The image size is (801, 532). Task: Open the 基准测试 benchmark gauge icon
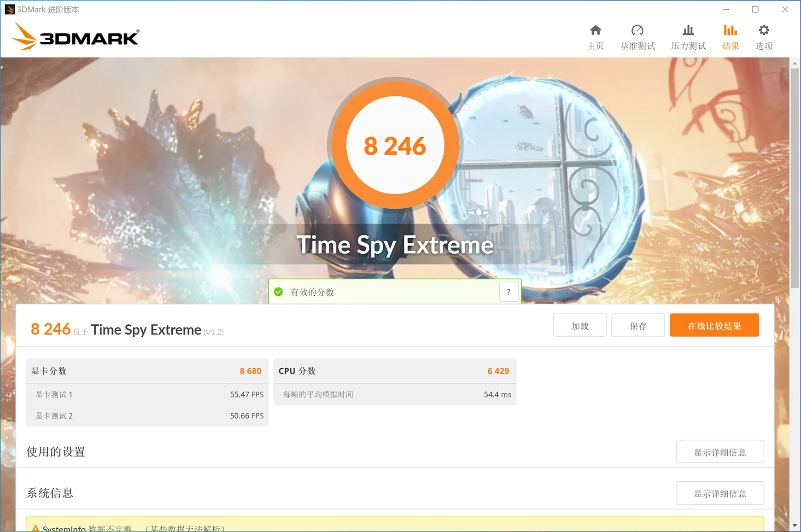pyautogui.click(x=637, y=30)
